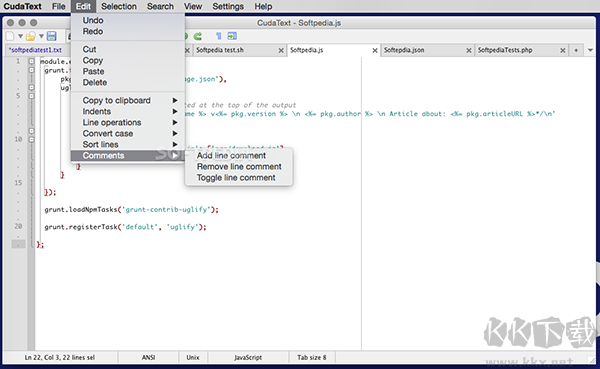Collapse the fold marker on line 1
600x369 pixels.
31,61
